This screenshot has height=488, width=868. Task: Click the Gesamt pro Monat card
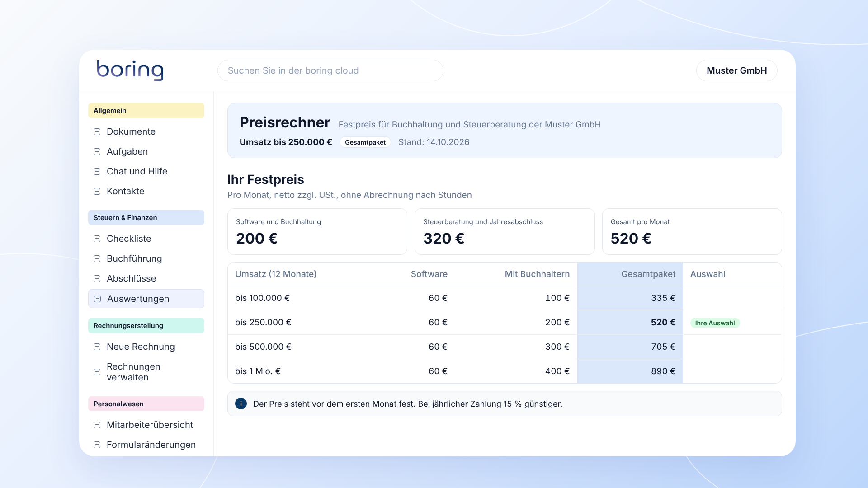click(x=692, y=231)
